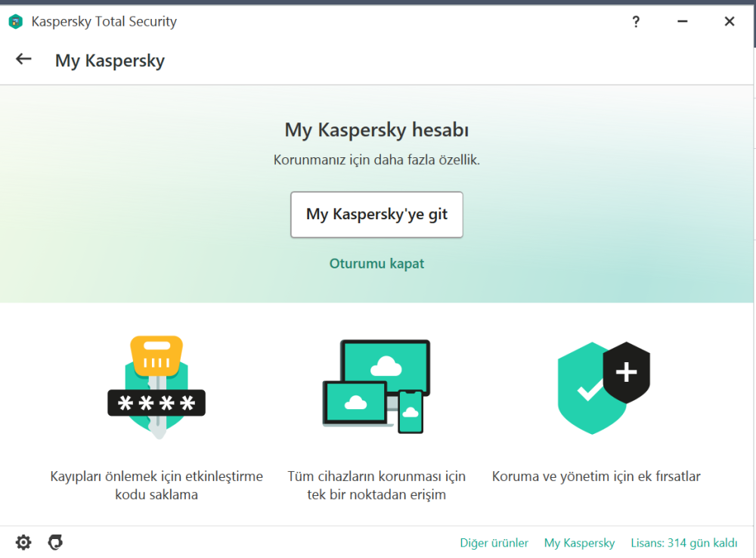Image resolution: width=756 pixels, height=558 pixels.
Task: Click the Kaspersky shield logo in title bar
Action: (x=15, y=22)
